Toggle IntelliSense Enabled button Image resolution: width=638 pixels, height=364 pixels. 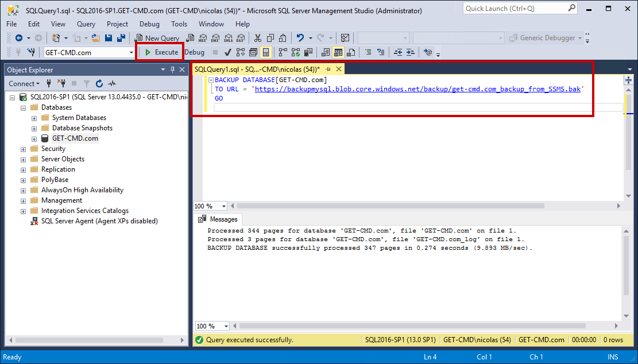point(266,52)
